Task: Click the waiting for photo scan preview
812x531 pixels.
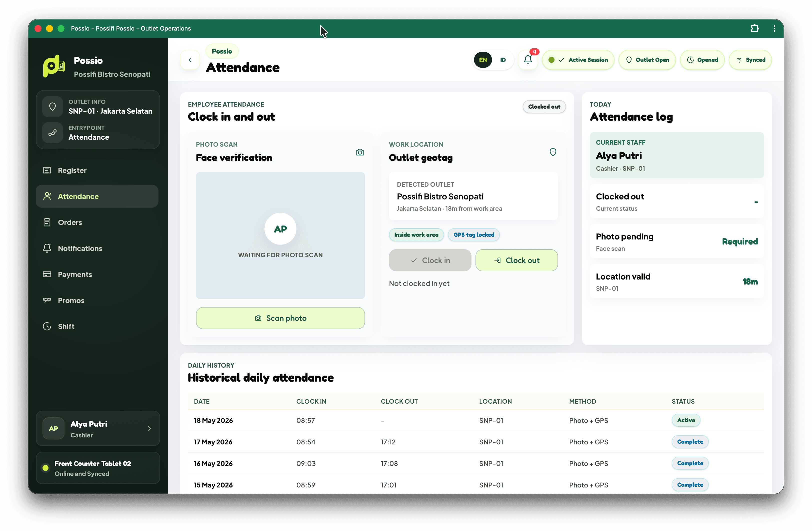Action: 280,235
